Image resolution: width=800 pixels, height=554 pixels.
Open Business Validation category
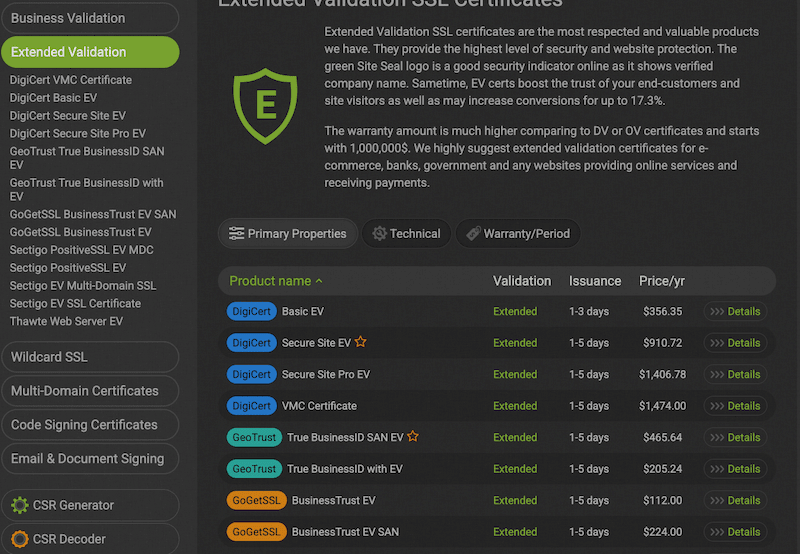click(90, 18)
